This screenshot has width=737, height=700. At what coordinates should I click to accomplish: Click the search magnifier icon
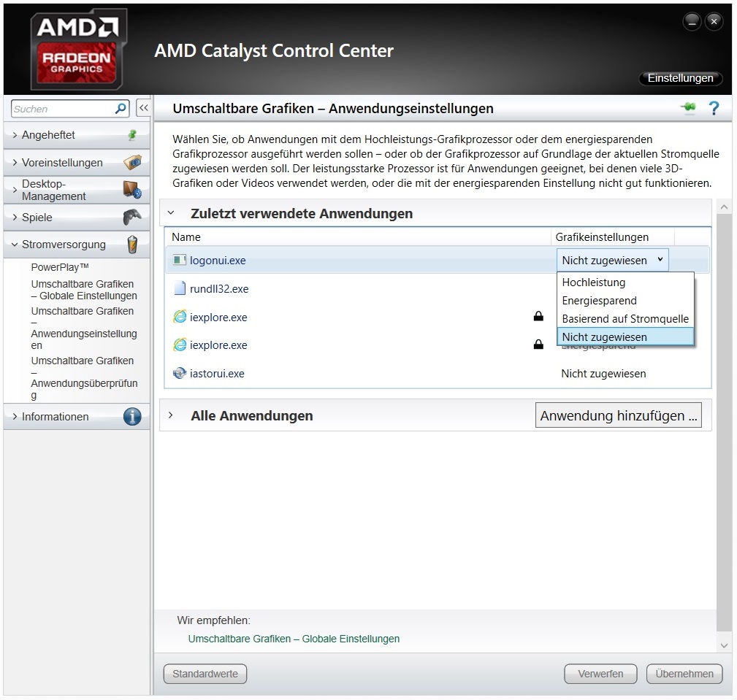pyautogui.click(x=121, y=109)
